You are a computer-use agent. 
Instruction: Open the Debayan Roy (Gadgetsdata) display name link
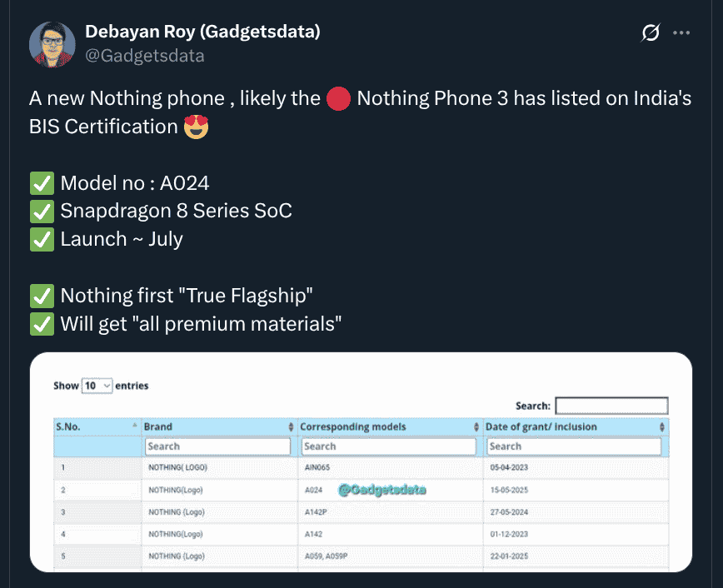(202, 32)
